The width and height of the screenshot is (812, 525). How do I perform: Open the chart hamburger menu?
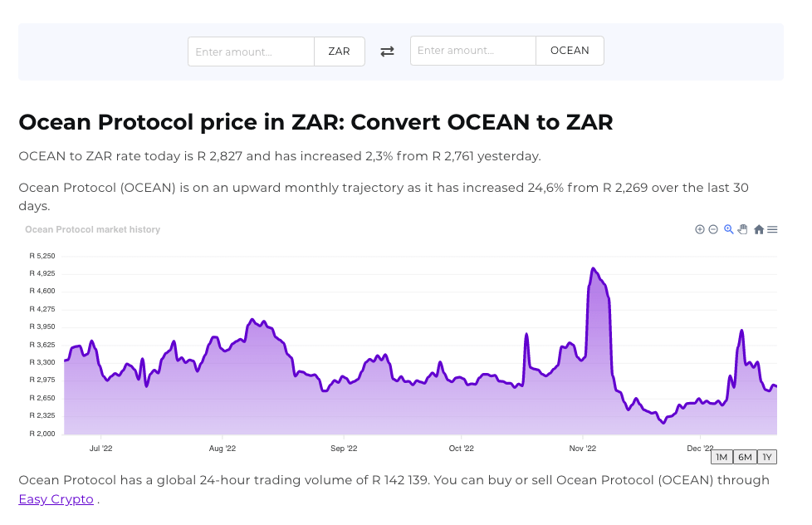click(x=772, y=229)
